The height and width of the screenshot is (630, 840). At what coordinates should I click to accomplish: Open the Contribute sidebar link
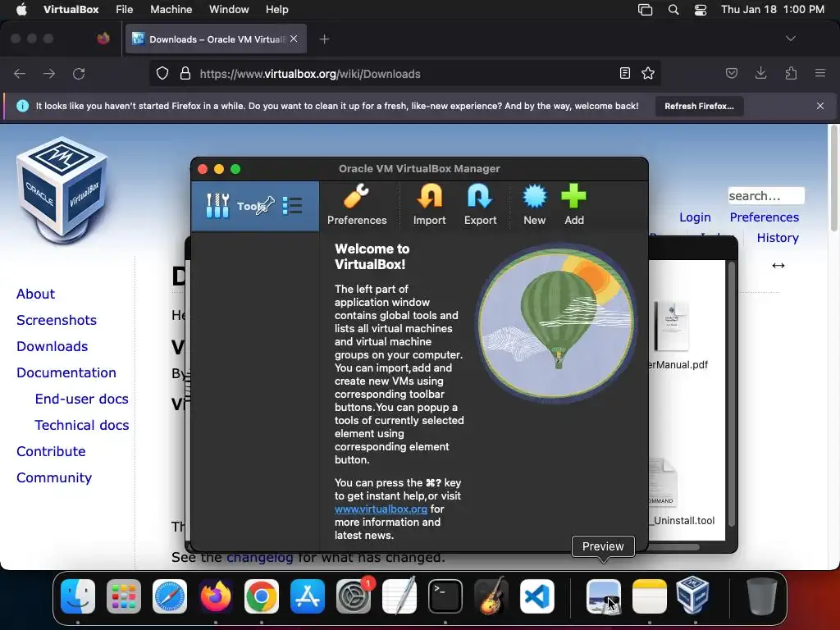tap(51, 451)
